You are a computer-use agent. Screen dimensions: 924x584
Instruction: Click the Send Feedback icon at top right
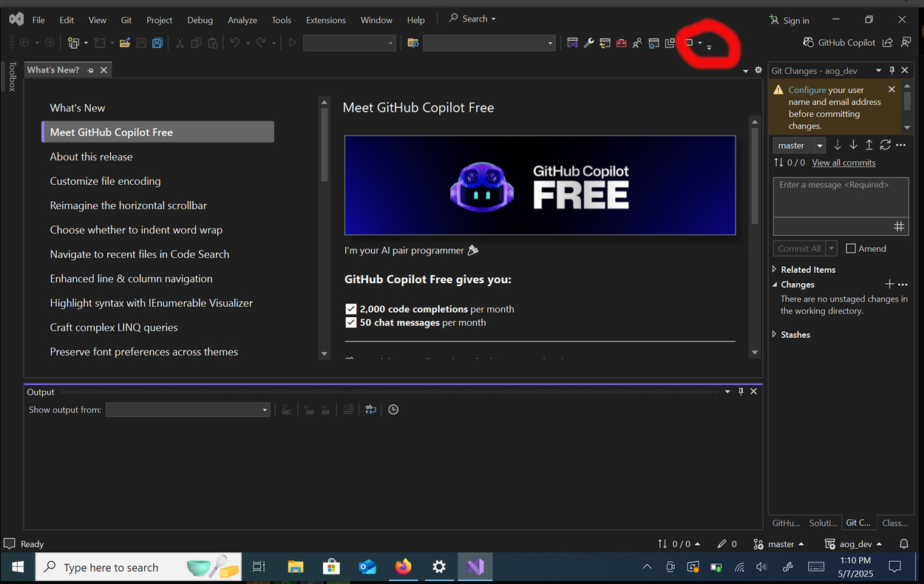(x=906, y=43)
